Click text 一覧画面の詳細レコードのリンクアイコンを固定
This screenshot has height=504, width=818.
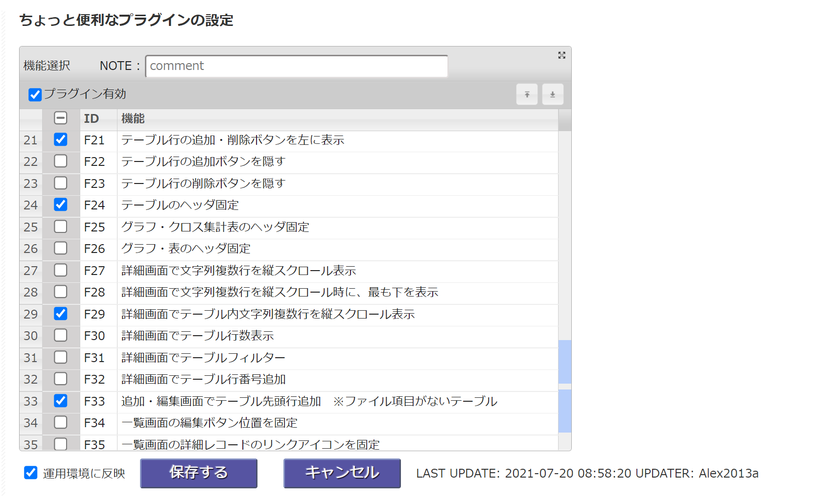pos(251,444)
